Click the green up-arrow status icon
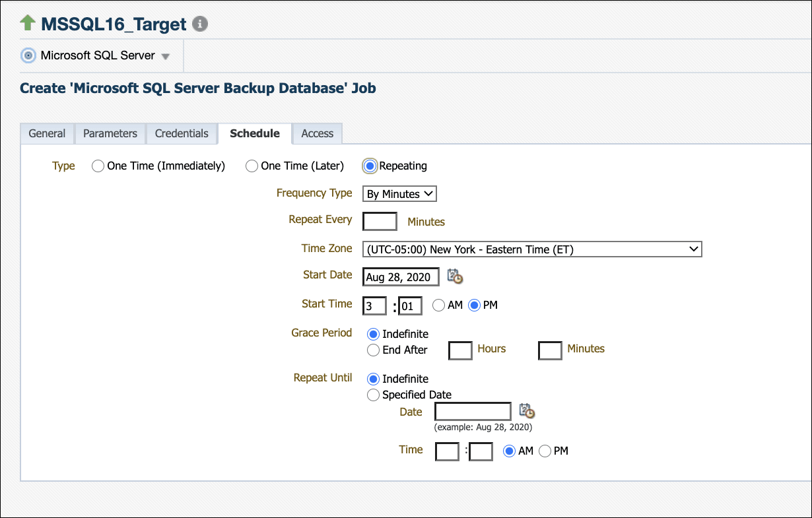Image resolution: width=812 pixels, height=518 pixels. (28, 24)
